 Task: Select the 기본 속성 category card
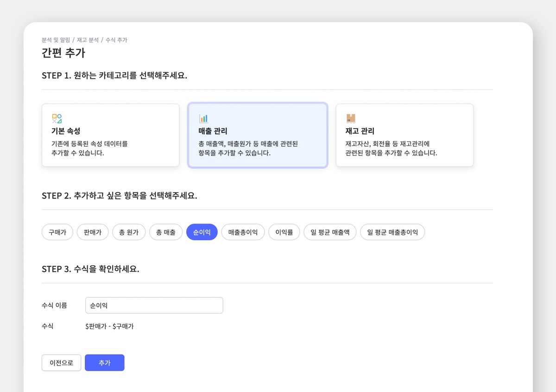pyautogui.click(x=110, y=135)
